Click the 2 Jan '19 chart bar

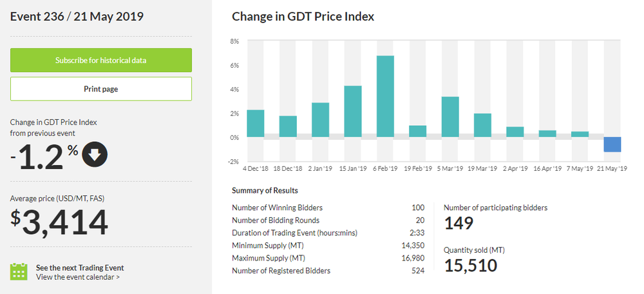(320, 120)
